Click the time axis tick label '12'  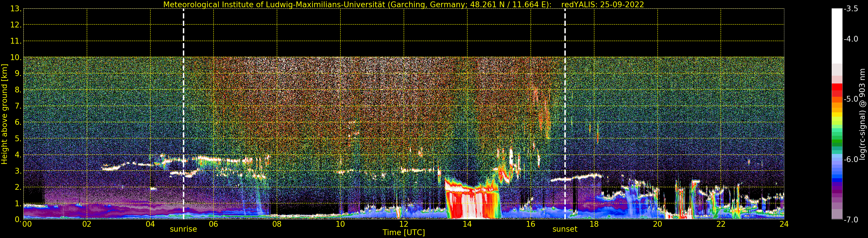(404, 224)
